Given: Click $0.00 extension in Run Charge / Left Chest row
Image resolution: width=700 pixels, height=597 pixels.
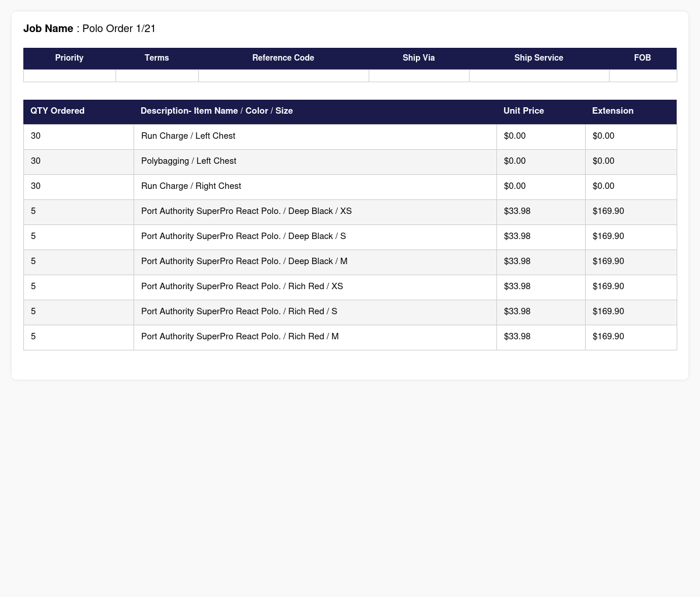Looking at the screenshot, I should pos(603,136).
